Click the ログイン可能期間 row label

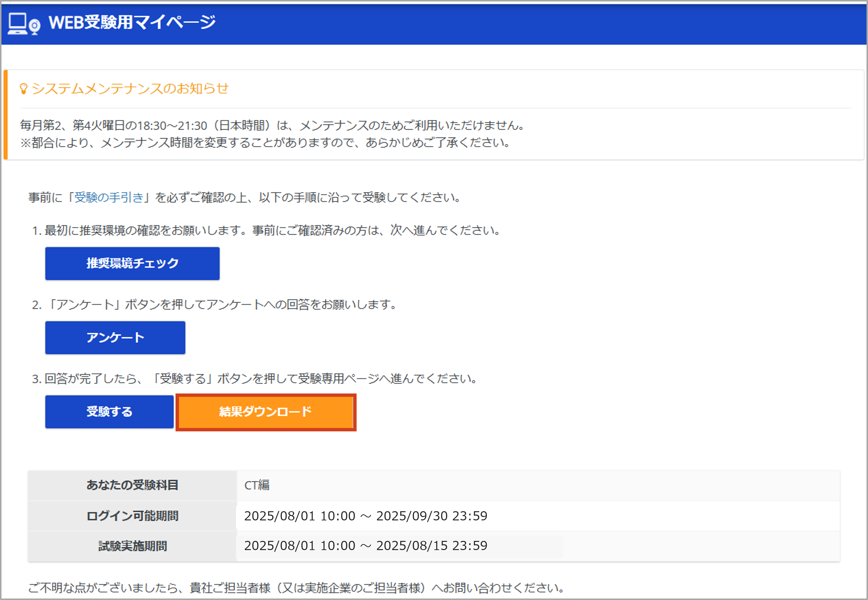(132, 516)
